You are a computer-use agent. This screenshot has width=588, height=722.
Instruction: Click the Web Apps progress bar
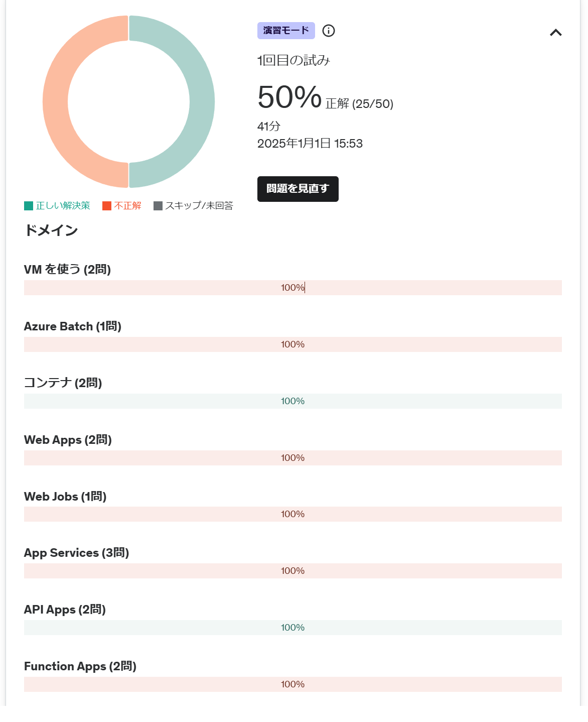tap(292, 458)
